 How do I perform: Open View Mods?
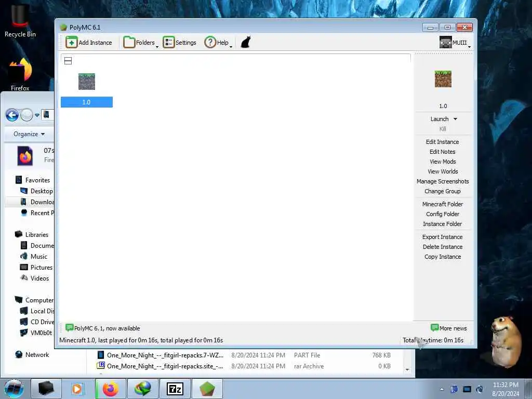coord(443,162)
